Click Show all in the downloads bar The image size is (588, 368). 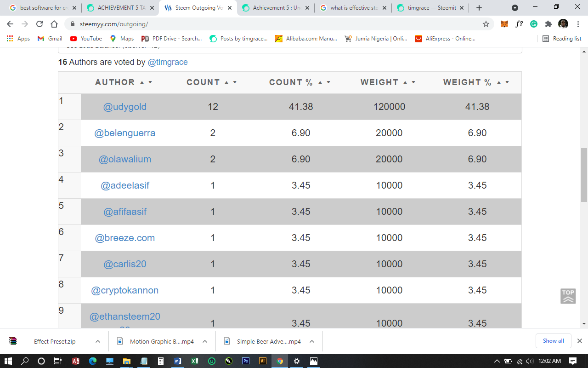coord(553,340)
